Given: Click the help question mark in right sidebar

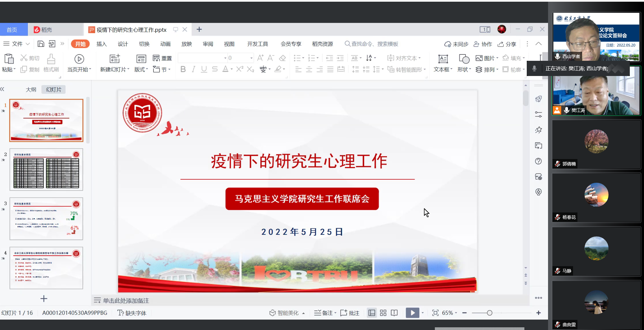Looking at the screenshot, I should click(x=538, y=161).
